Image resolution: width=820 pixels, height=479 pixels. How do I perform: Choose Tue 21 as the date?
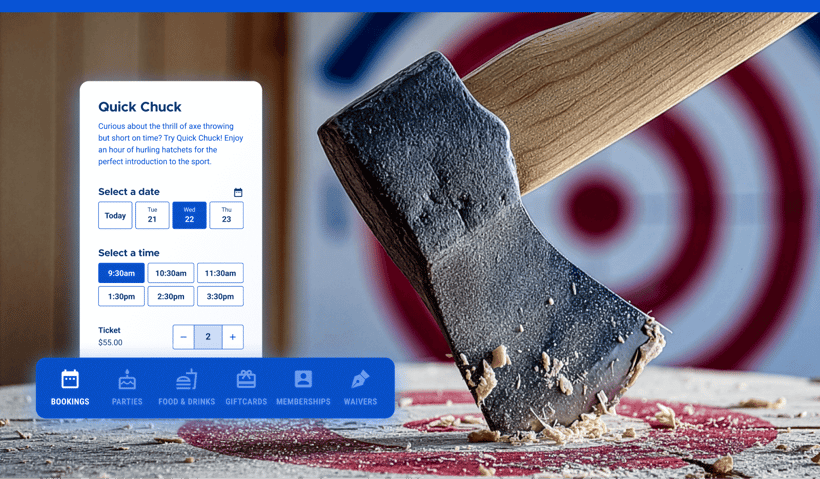click(152, 215)
